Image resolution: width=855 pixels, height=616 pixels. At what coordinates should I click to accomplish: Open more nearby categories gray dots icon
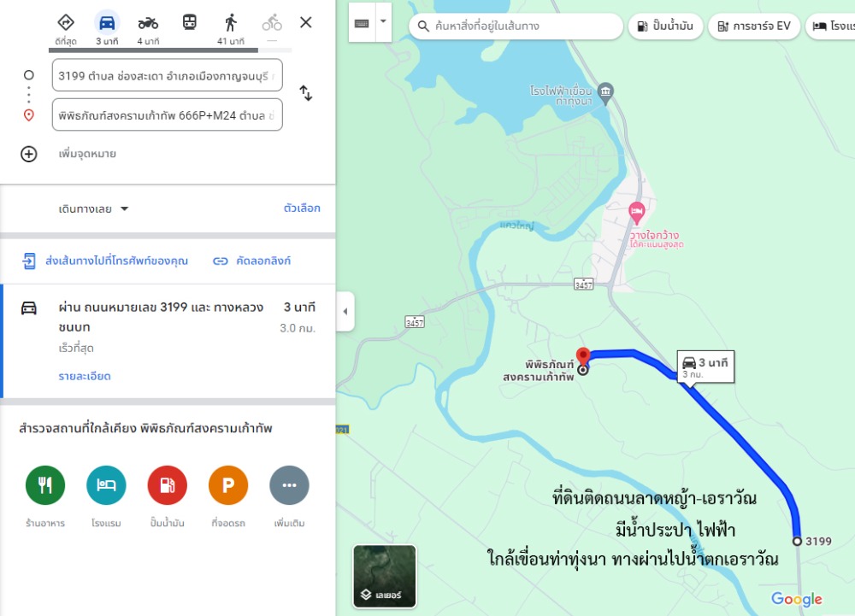[289, 484]
